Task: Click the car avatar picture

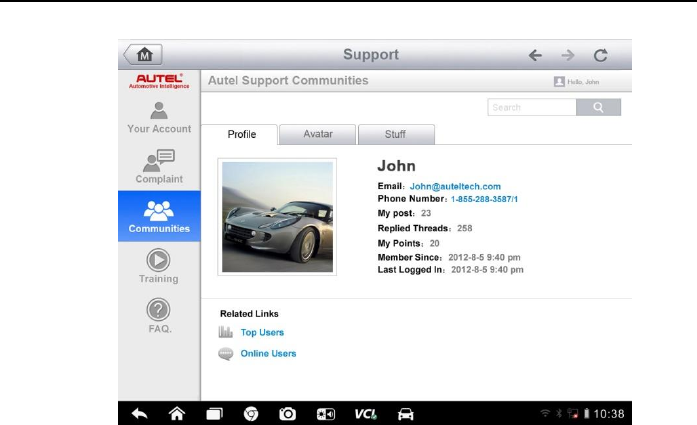Action: click(277, 217)
